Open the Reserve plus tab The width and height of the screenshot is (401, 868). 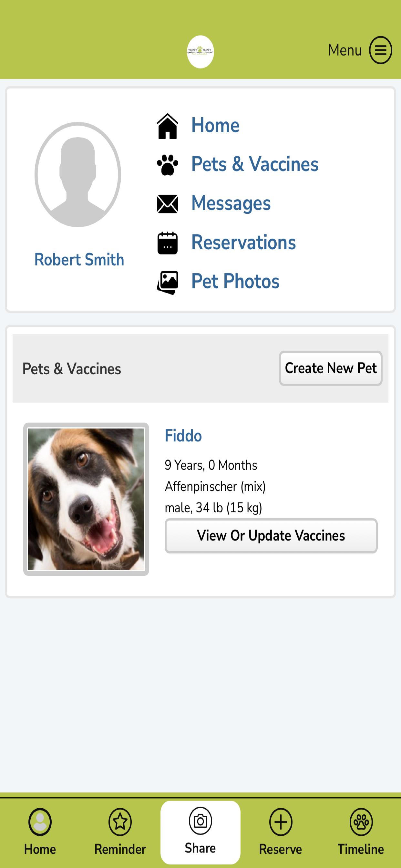click(x=280, y=832)
